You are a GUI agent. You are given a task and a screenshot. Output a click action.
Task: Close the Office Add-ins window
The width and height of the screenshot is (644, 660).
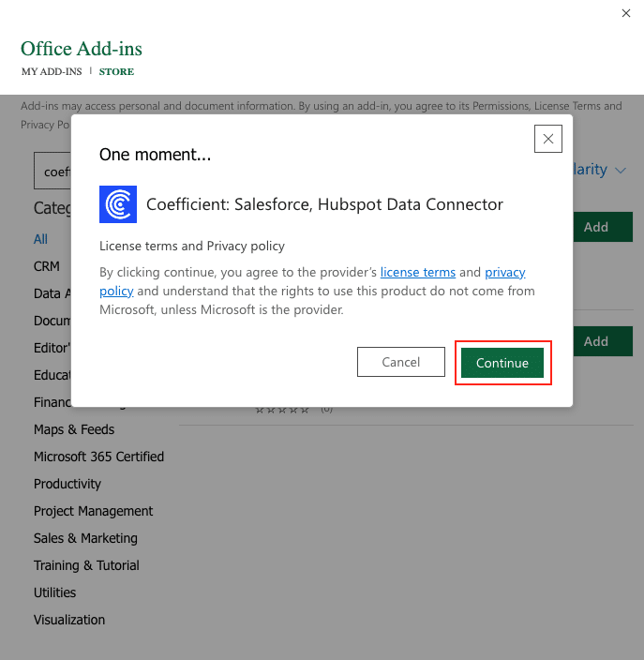626,13
